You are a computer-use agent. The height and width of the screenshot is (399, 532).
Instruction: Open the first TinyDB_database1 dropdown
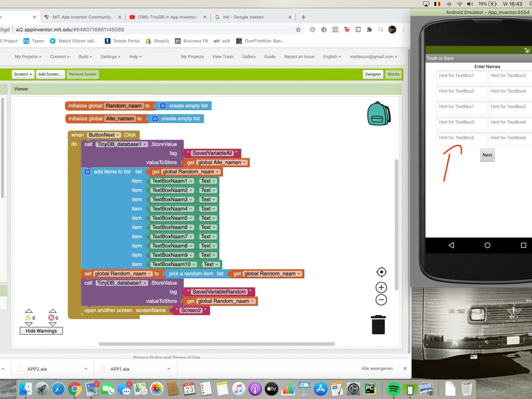click(145, 144)
